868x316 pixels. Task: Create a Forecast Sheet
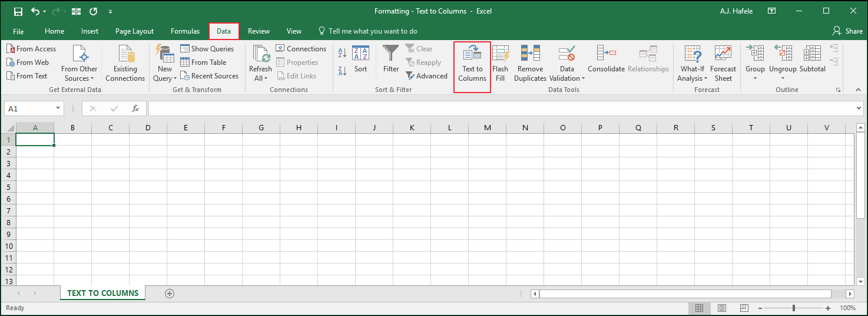pos(723,64)
